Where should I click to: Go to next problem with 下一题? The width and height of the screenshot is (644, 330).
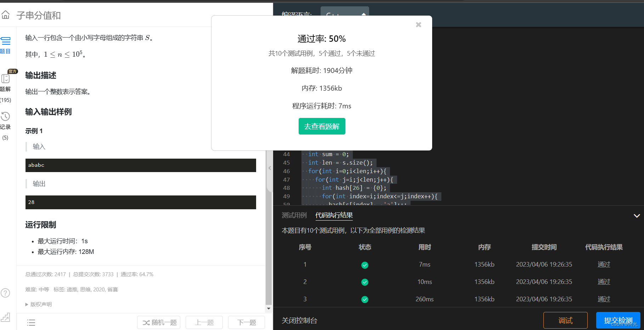pos(247,323)
